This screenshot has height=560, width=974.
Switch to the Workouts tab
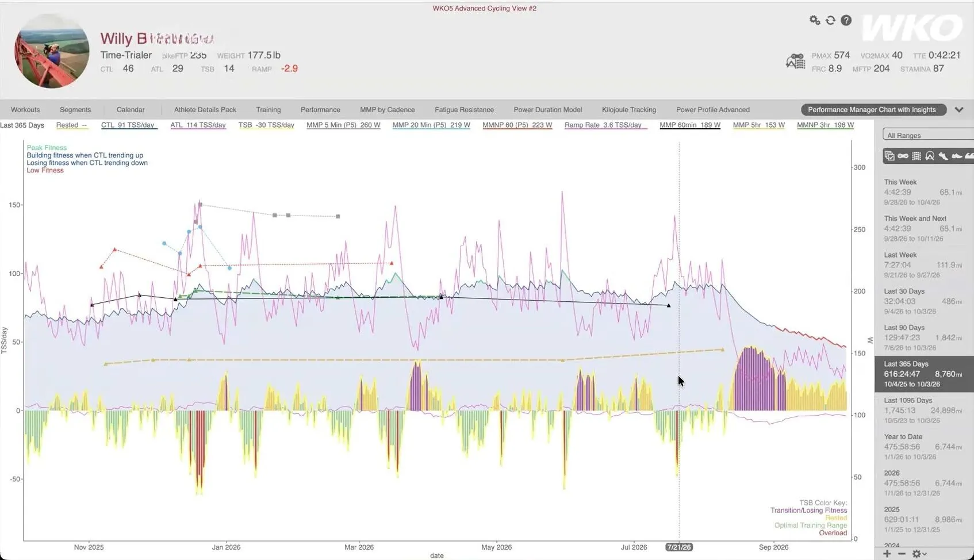[x=25, y=110]
